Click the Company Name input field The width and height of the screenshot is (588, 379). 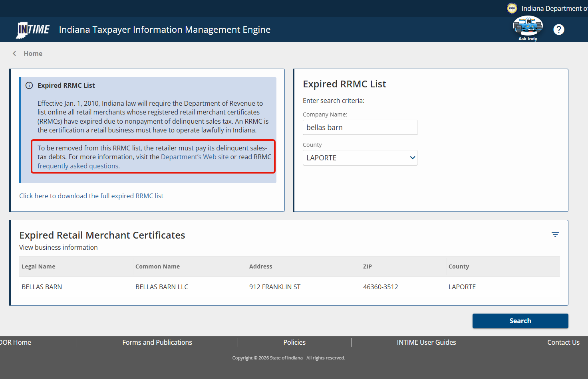point(360,128)
